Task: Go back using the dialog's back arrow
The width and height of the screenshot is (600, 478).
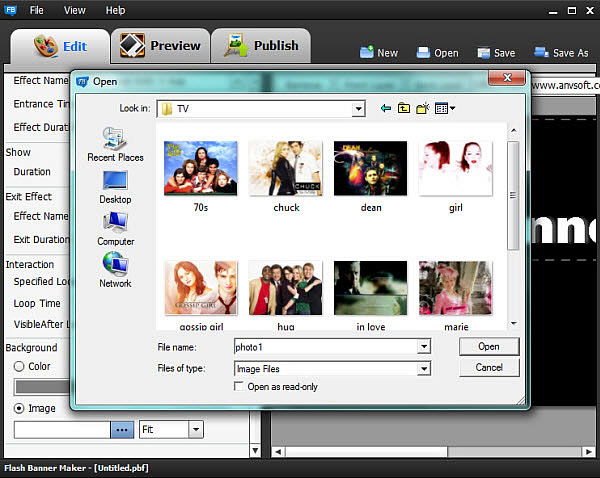Action: tap(386, 108)
